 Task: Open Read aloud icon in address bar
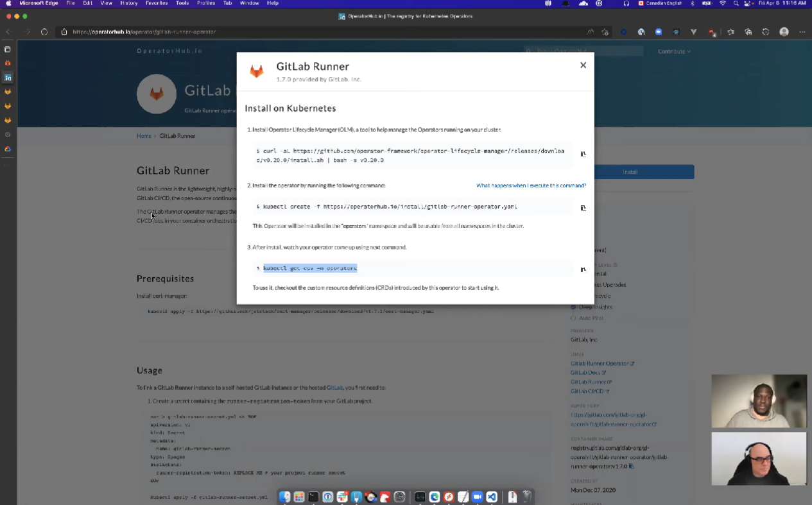(x=590, y=31)
